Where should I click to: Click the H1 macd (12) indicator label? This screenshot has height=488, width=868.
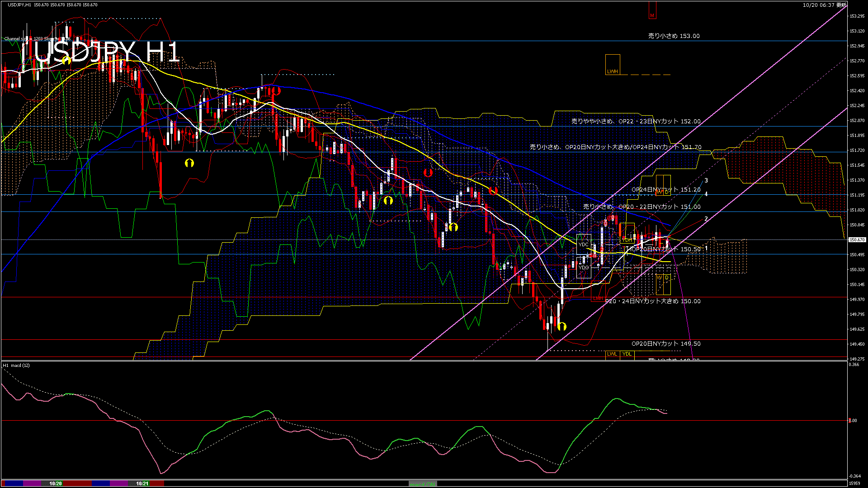(16, 365)
